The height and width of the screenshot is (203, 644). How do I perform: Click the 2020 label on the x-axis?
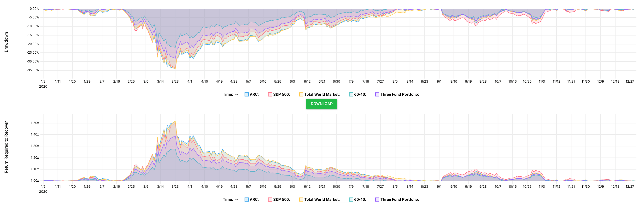pyautogui.click(x=43, y=86)
